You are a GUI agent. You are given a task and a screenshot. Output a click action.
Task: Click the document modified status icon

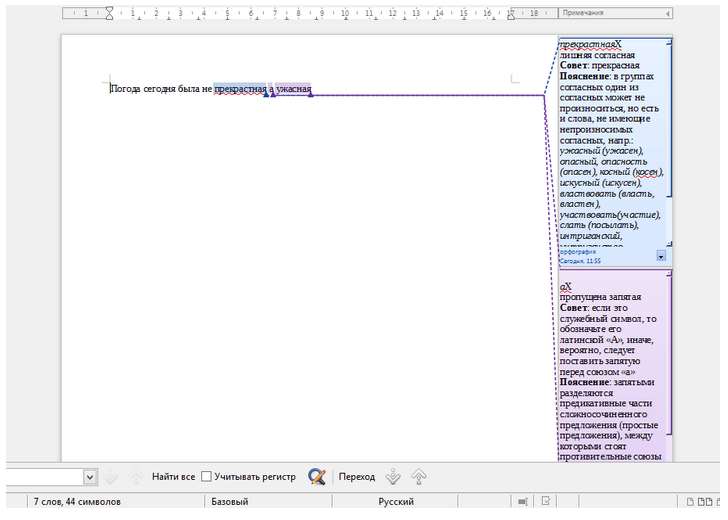pyautogui.click(x=546, y=501)
